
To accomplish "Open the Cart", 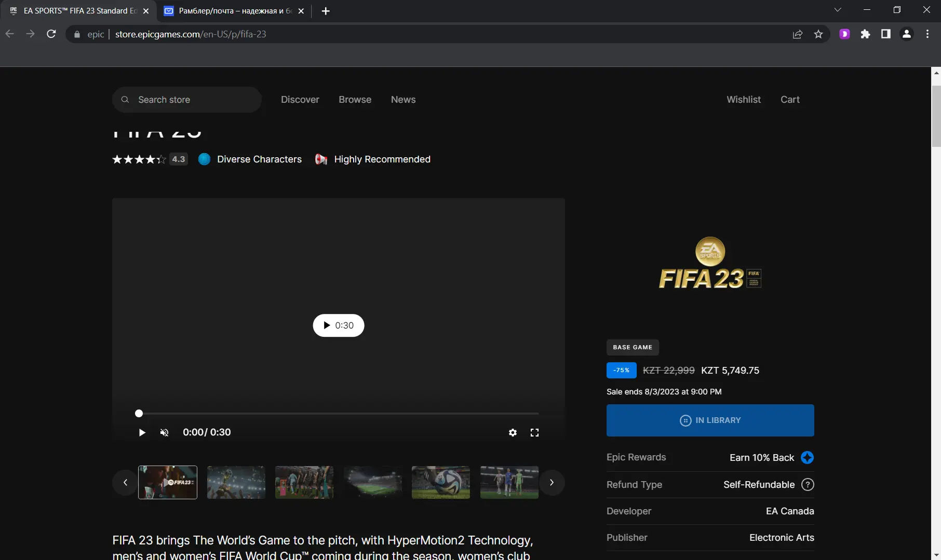I will [790, 100].
